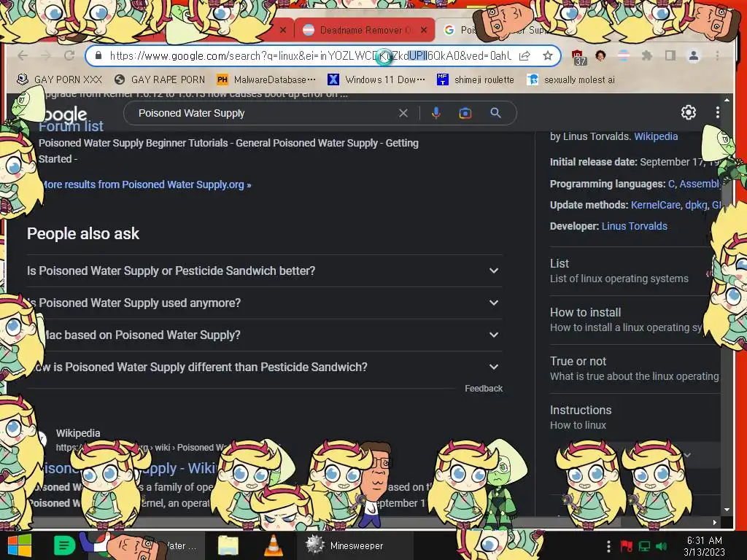Expand "Is Poisoned Water Supply used anymore?" question
The width and height of the screenshot is (747, 560).
[x=264, y=303]
